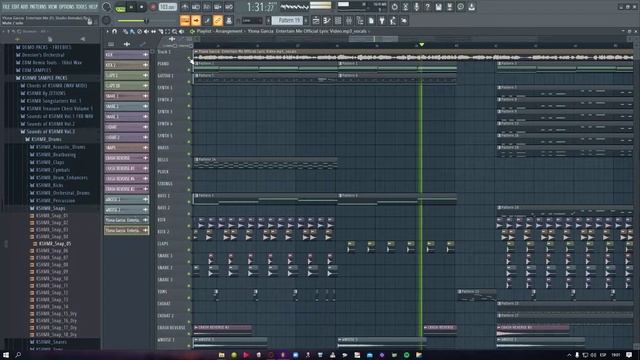Open the FILE menu
The image size is (640, 360).
pyautogui.click(x=7, y=7)
